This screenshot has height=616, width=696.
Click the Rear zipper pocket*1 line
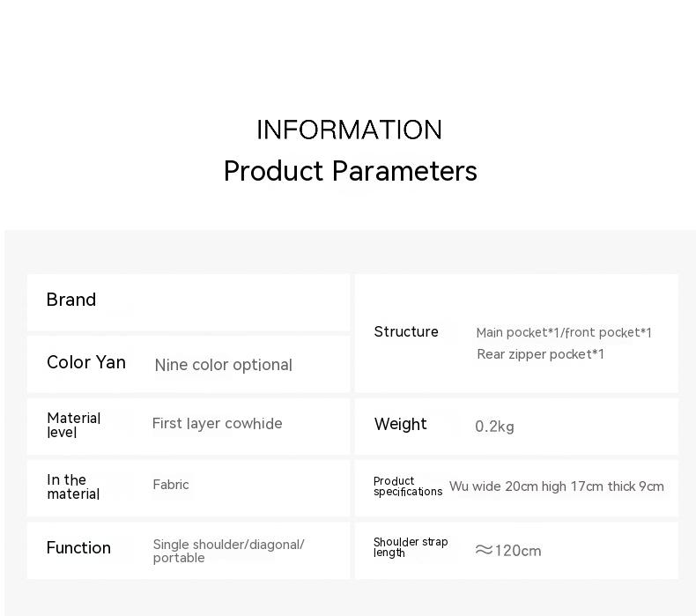540,354
